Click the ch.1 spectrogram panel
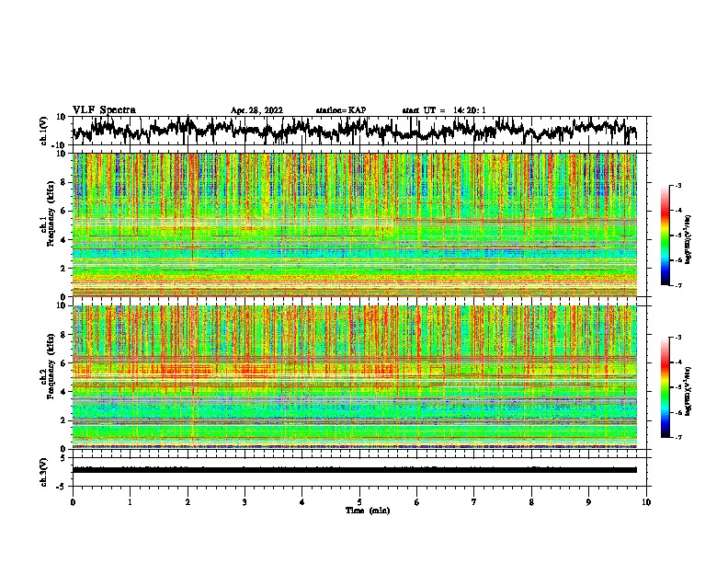 (x=359, y=224)
